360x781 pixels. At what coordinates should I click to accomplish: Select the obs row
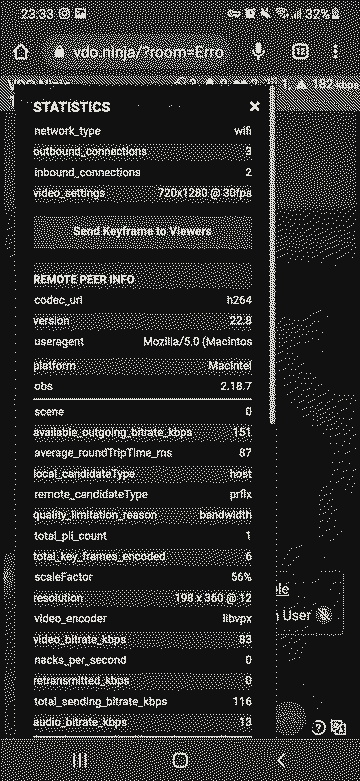(142, 387)
